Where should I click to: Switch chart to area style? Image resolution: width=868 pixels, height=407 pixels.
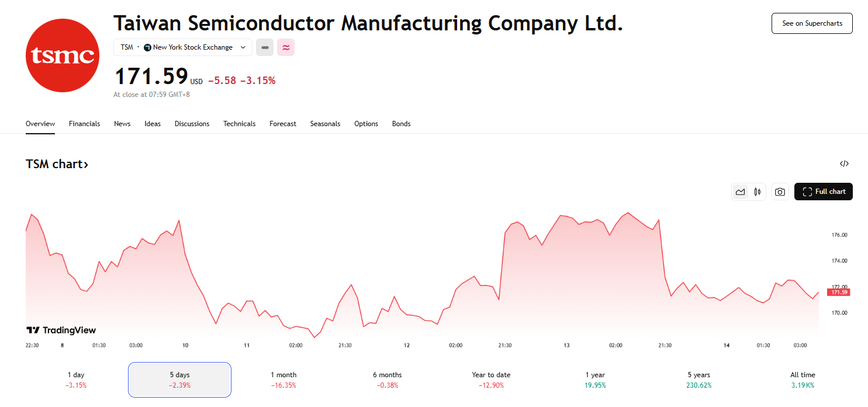tap(741, 192)
